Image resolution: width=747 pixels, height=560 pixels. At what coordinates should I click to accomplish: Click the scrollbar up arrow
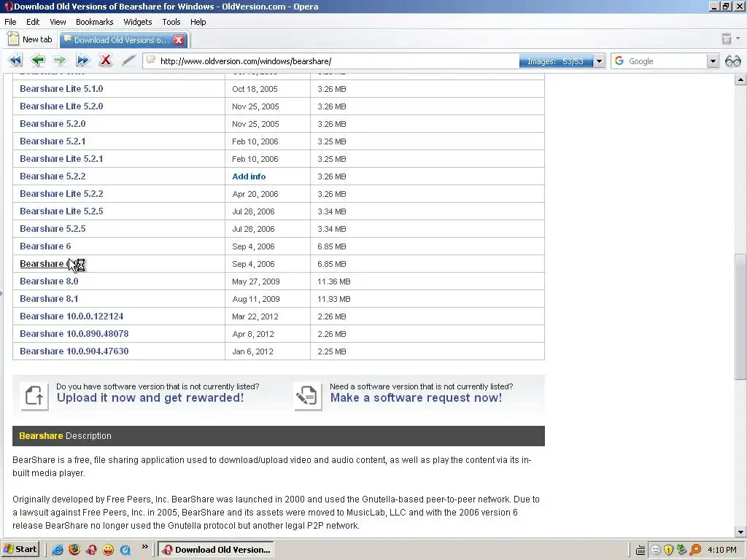coord(740,79)
